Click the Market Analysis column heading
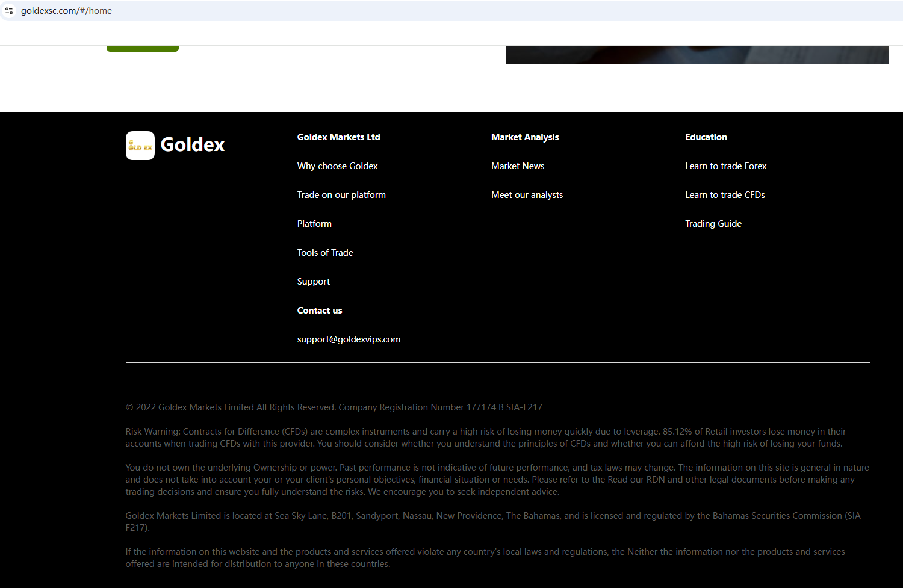The width and height of the screenshot is (903, 588). click(x=525, y=137)
